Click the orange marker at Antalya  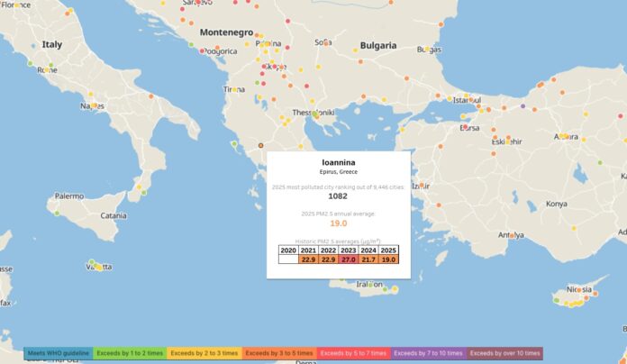(512, 236)
